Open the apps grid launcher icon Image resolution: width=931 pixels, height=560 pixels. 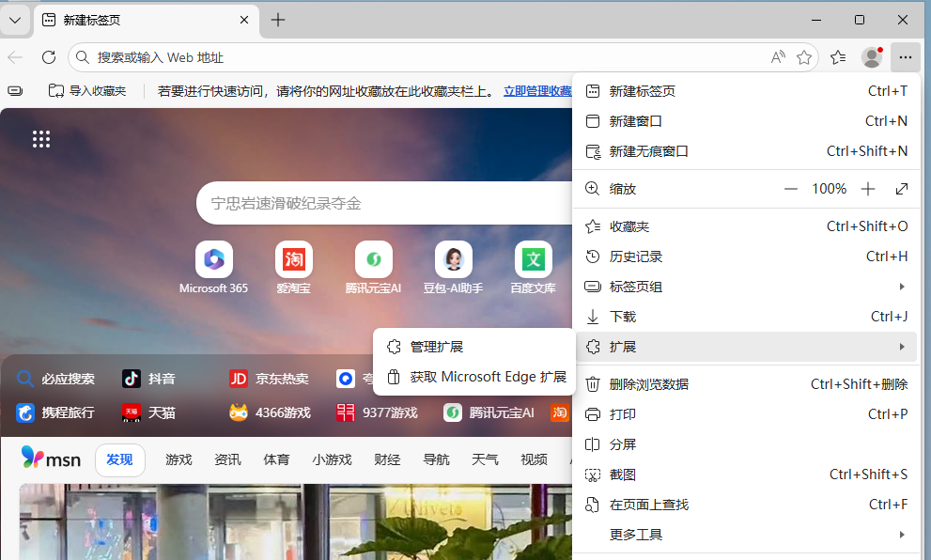pyautogui.click(x=41, y=139)
